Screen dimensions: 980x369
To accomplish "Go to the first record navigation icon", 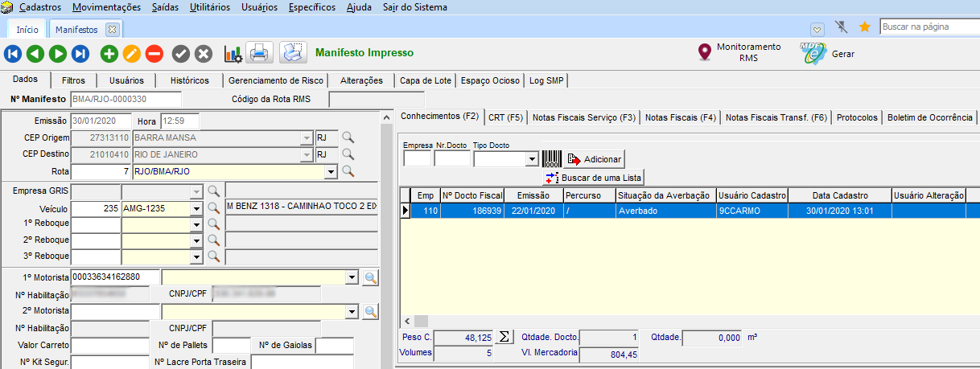I will (13, 54).
